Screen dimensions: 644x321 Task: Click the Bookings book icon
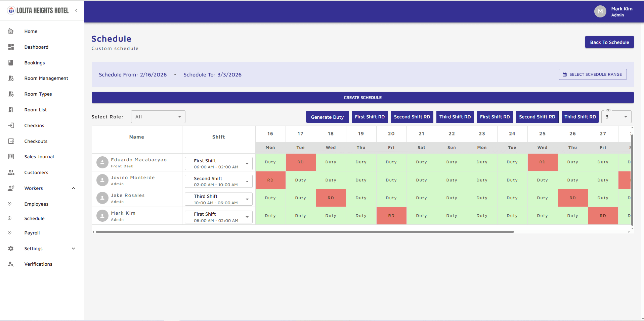click(x=11, y=63)
